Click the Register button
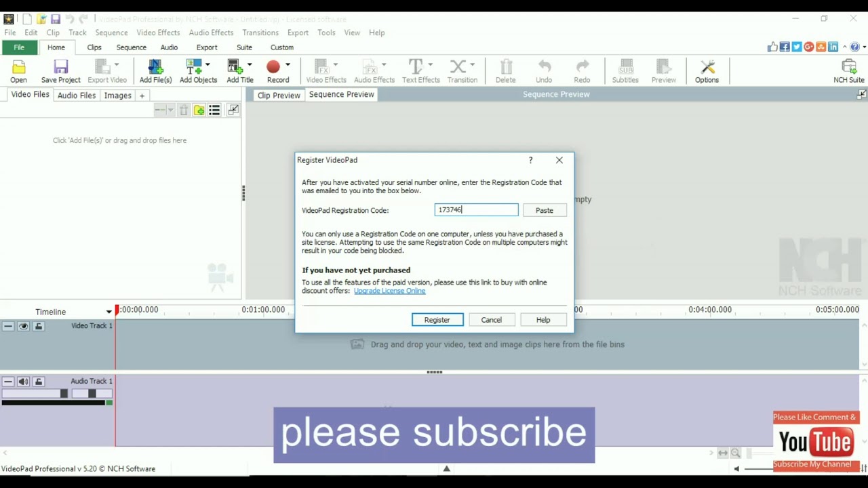This screenshot has height=488, width=868. coord(437,320)
